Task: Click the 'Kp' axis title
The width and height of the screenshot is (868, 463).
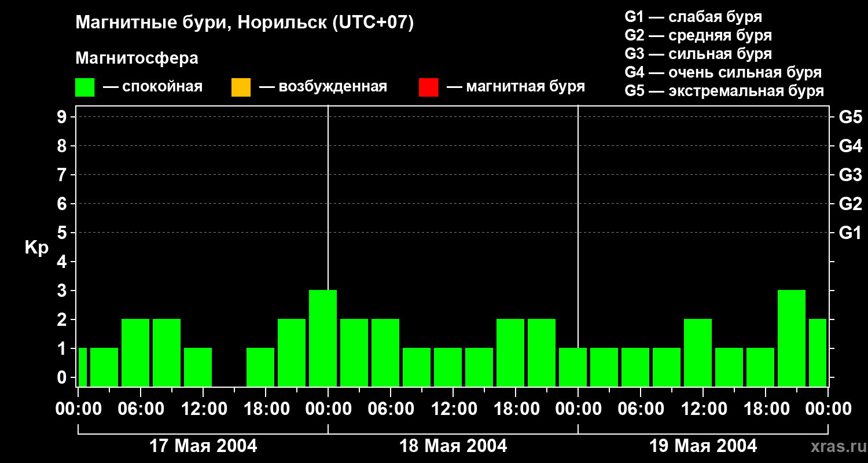Action: 36,248
